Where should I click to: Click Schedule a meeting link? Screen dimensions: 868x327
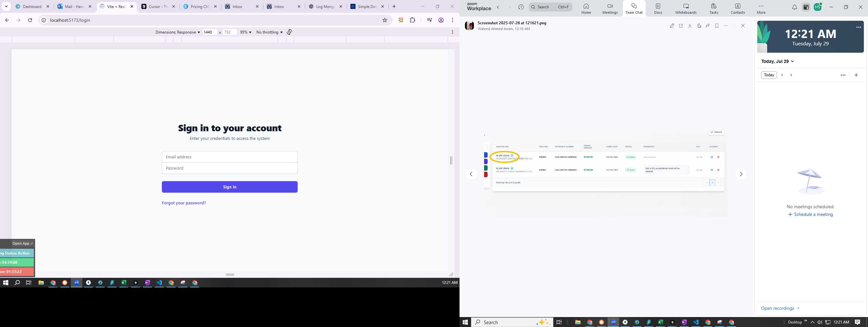tap(810, 214)
